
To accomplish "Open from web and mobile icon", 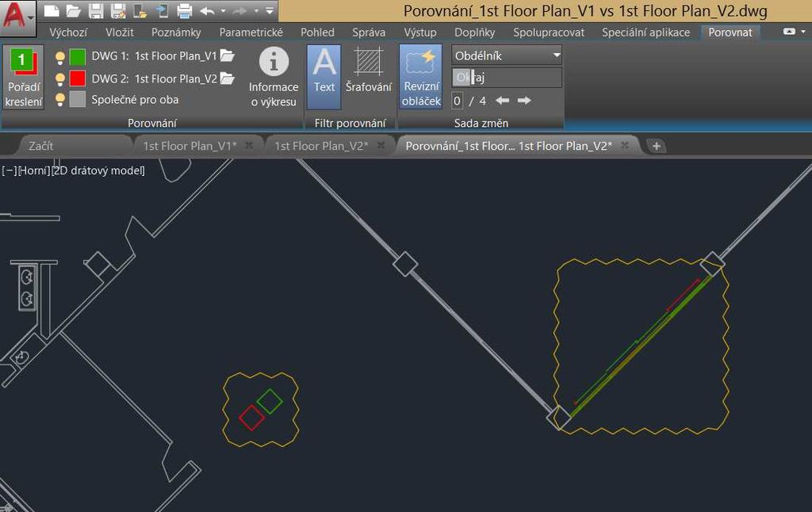I will coord(140,11).
